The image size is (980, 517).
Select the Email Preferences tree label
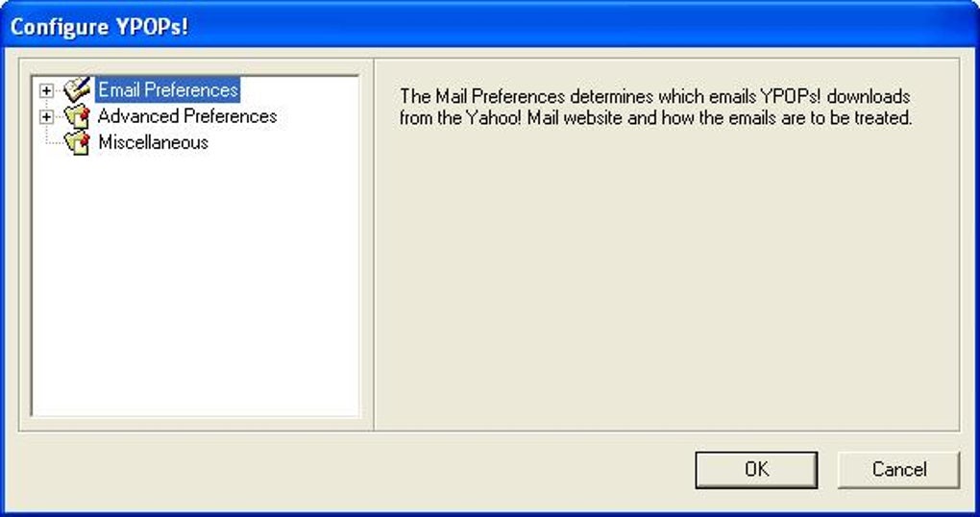point(168,90)
